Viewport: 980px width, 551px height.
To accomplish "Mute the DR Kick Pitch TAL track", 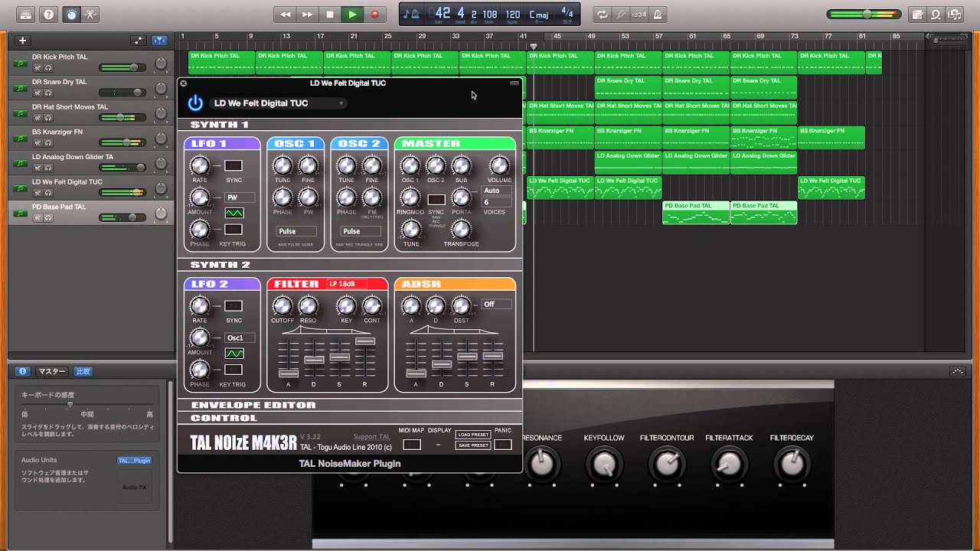I will pyautogui.click(x=38, y=68).
